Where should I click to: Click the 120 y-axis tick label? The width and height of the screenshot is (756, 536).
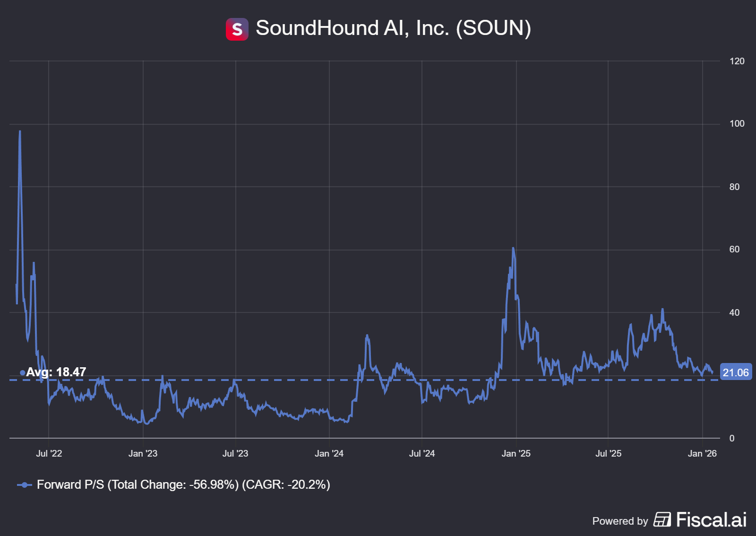(737, 61)
